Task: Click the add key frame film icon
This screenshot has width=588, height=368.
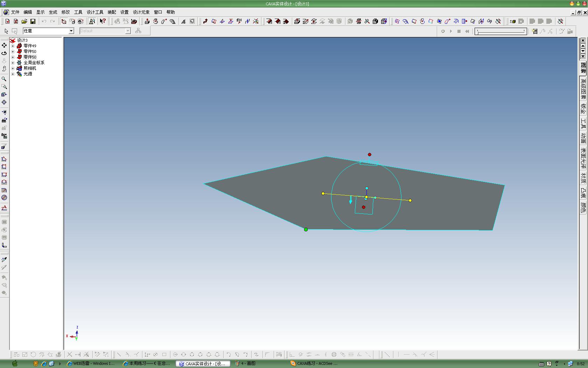Action: 534,31
